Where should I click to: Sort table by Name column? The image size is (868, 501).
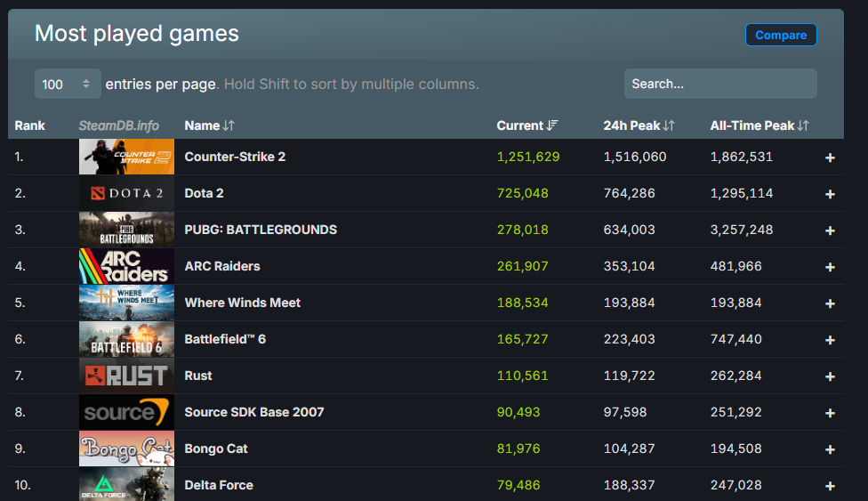point(209,125)
